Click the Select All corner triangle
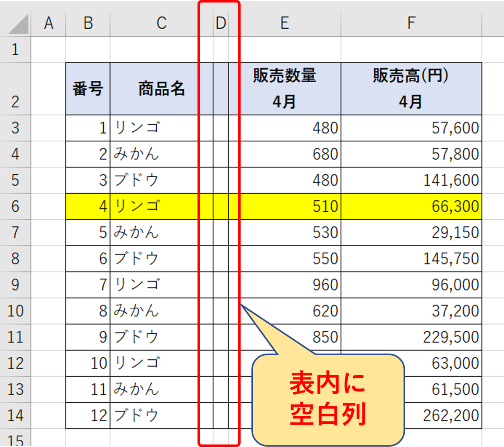This screenshot has height=447, width=504. coord(18,24)
